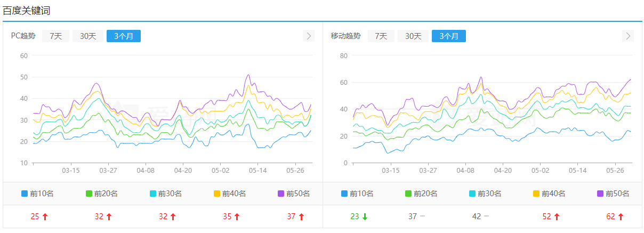The width and height of the screenshot is (644, 233).
Task: Hide 前20名 series in mobile chart
Action: tap(421, 194)
